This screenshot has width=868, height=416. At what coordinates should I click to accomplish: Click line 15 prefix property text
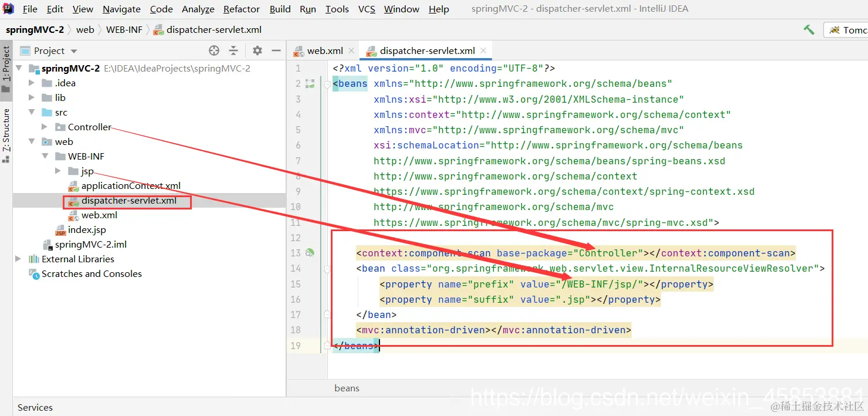[x=547, y=284]
